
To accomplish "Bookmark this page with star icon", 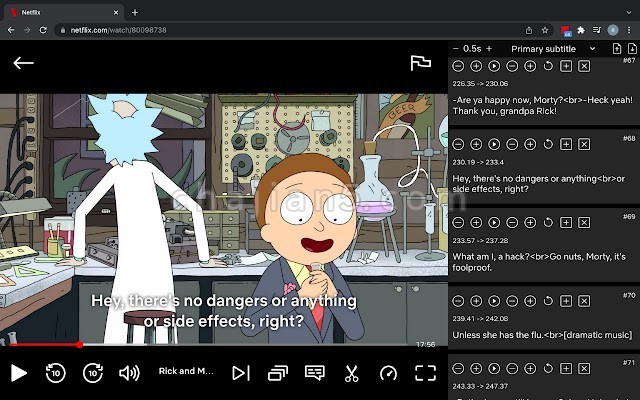I will coord(545,30).
